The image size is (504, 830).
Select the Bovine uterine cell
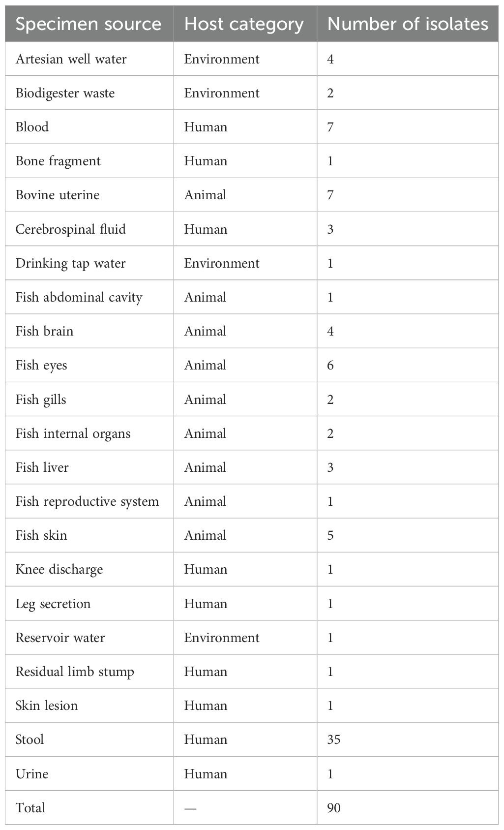point(58,195)
